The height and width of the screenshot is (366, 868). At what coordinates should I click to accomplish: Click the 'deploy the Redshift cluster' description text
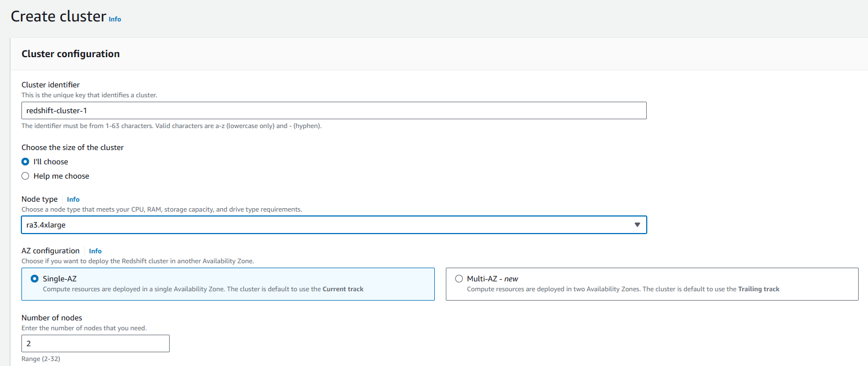(137, 261)
